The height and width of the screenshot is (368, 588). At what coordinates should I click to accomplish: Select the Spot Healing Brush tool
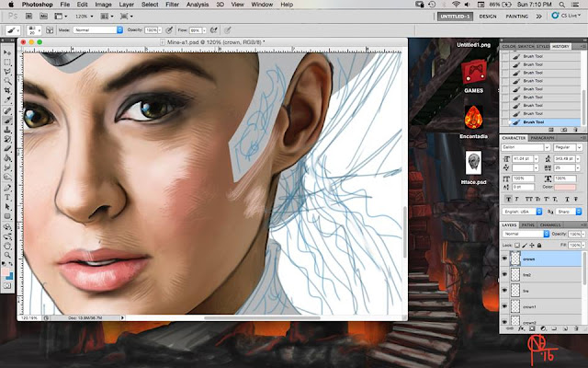7,110
